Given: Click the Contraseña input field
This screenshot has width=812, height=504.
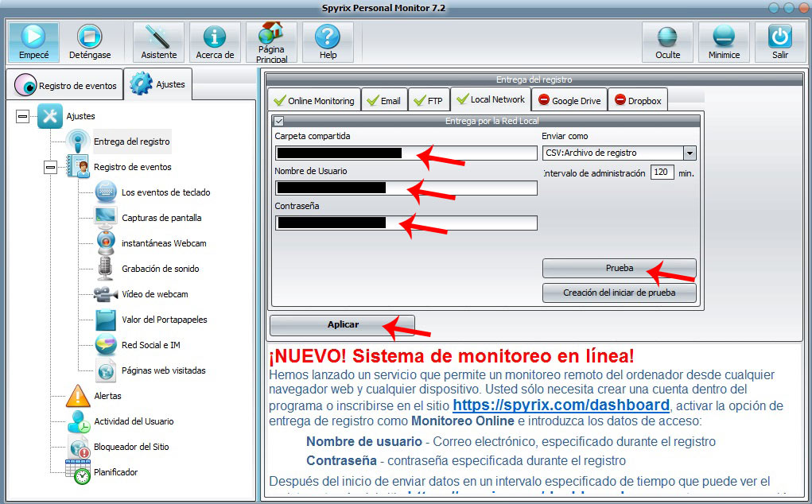Looking at the screenshot, I should point(406,223).
